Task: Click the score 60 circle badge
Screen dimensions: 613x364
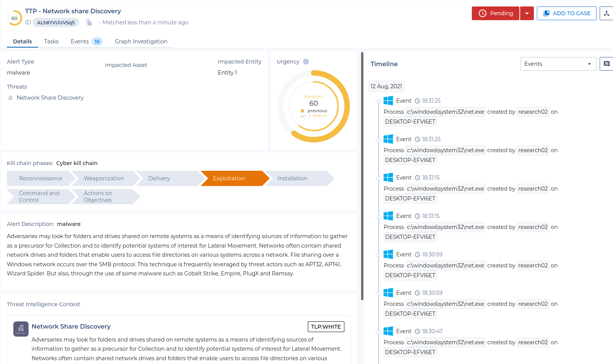Action: [x=14, y=18]
